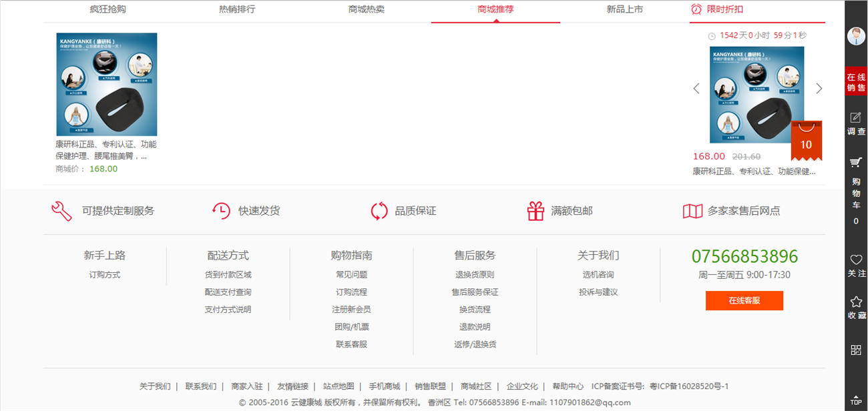Open the 注册新会员 link
The width and height of the screenshot is (868, 411).
click(x=351, y=310)
